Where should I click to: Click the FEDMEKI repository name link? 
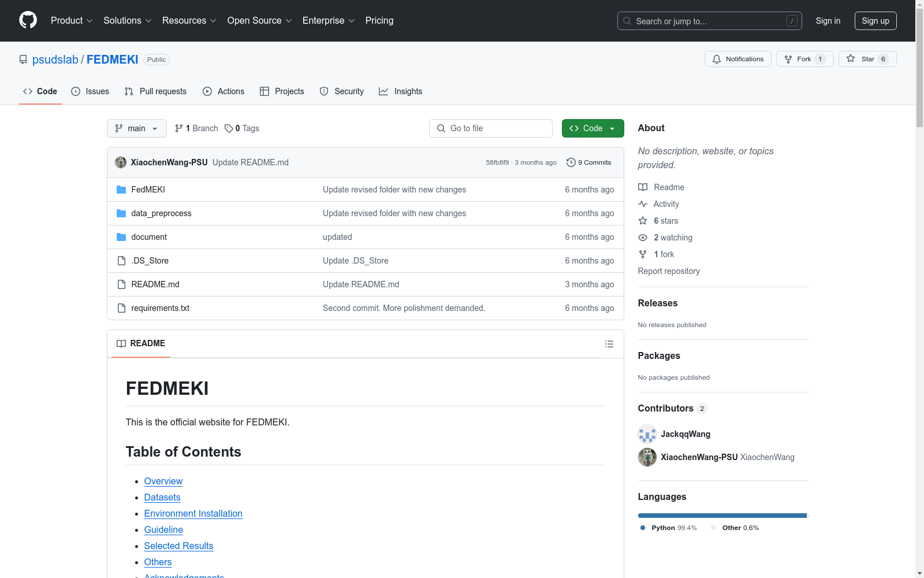click(x=113, y=60)
